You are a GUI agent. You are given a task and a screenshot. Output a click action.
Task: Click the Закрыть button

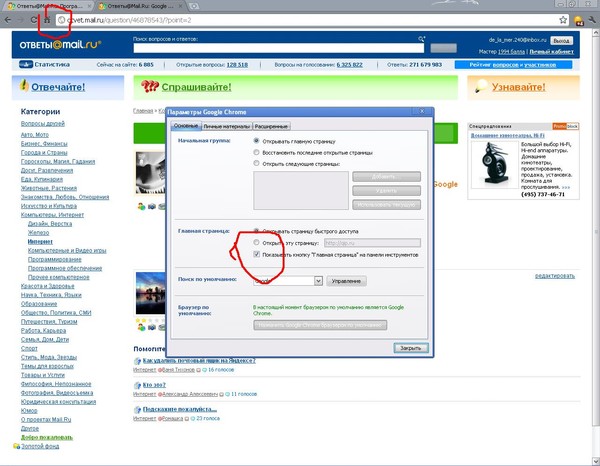click(x=411, y=348)
